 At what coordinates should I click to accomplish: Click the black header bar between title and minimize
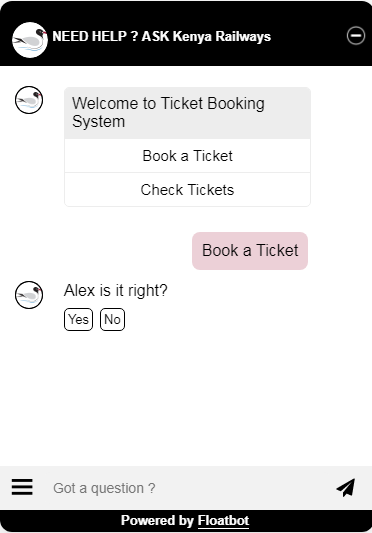click(309, 36)
